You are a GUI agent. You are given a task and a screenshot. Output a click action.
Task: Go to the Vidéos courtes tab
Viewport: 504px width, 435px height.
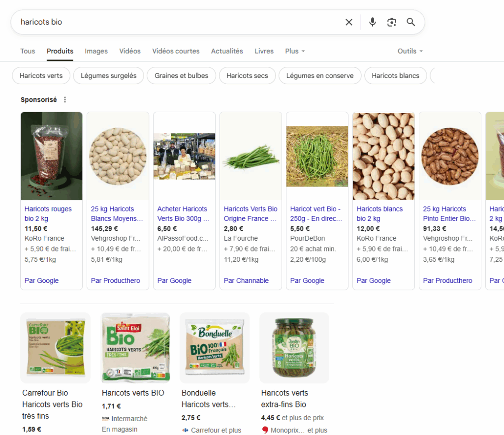176,51
